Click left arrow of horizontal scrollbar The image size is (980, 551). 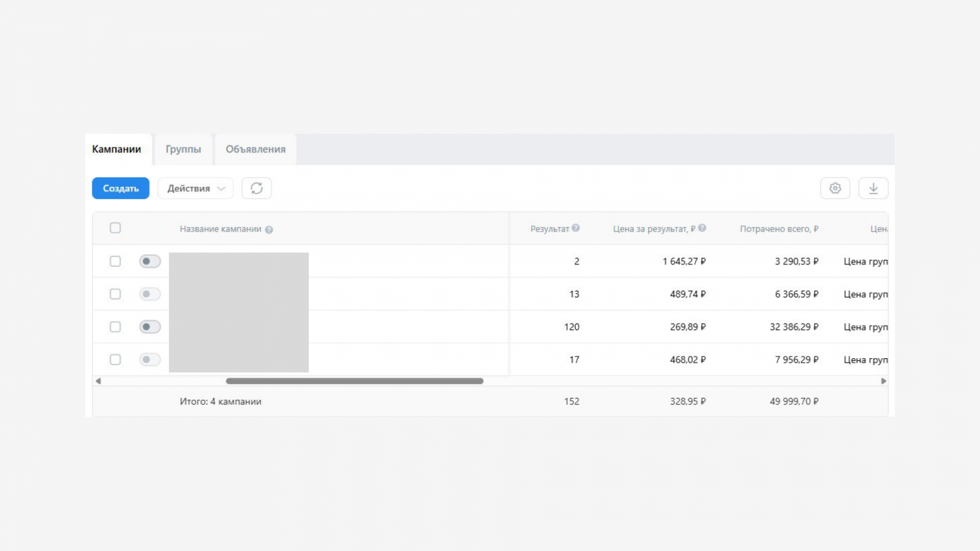click(x=98, y=381)
